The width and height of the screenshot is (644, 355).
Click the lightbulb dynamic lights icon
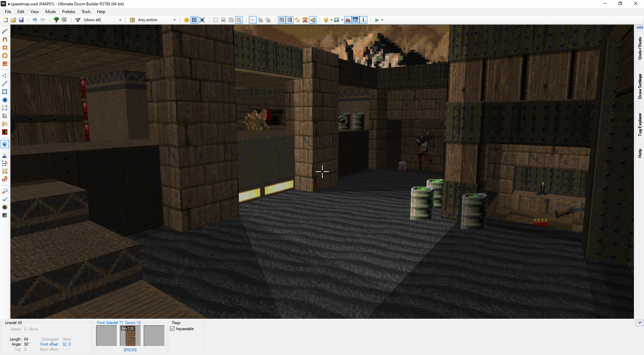(x=326, y=20)
